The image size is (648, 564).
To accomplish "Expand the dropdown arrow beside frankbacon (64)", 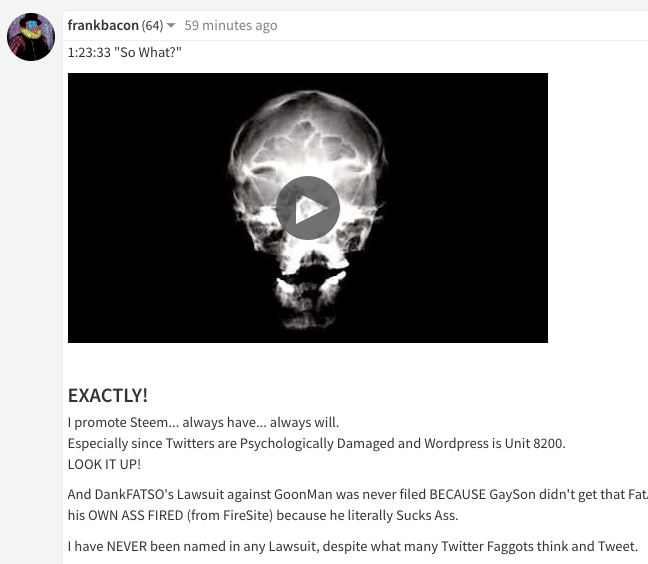I will 171,26.
